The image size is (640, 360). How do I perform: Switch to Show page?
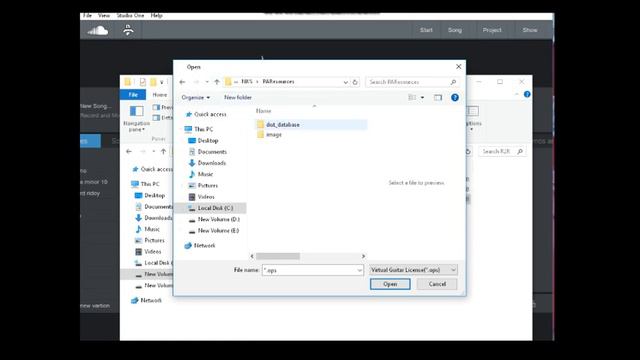530,30
